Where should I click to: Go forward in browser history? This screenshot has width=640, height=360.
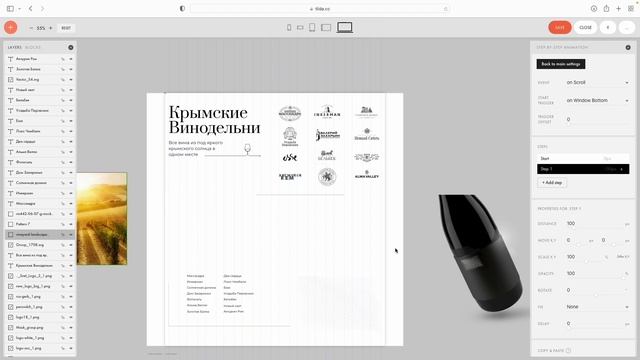coord(42,9)
